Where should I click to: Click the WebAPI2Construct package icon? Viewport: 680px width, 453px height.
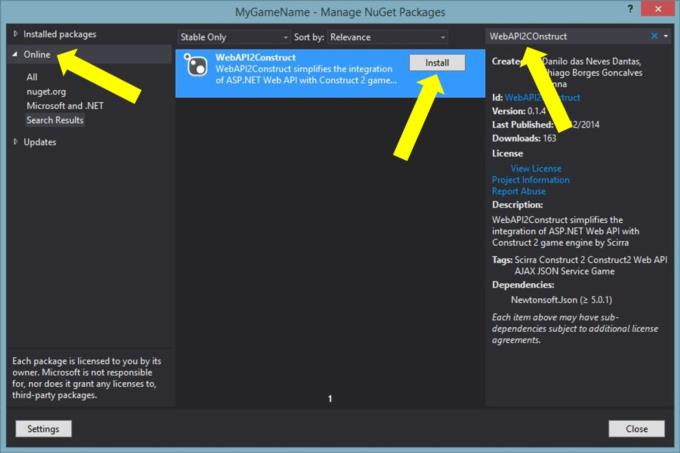coord(196,65)
